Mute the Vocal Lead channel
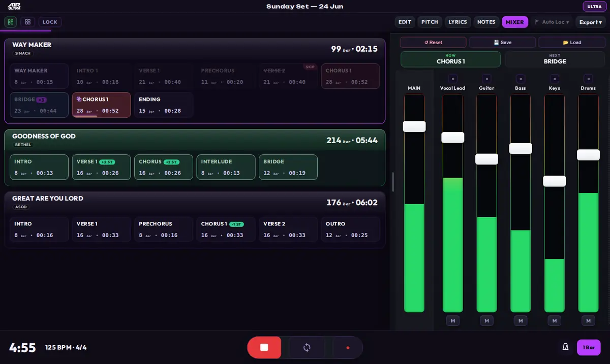 452,320
